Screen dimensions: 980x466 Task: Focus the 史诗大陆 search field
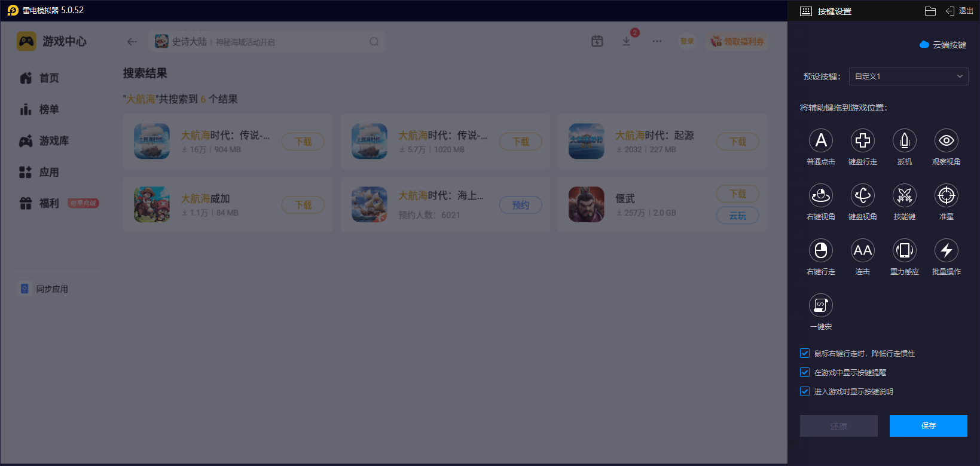pyautogui.click(x=267, y=42)
